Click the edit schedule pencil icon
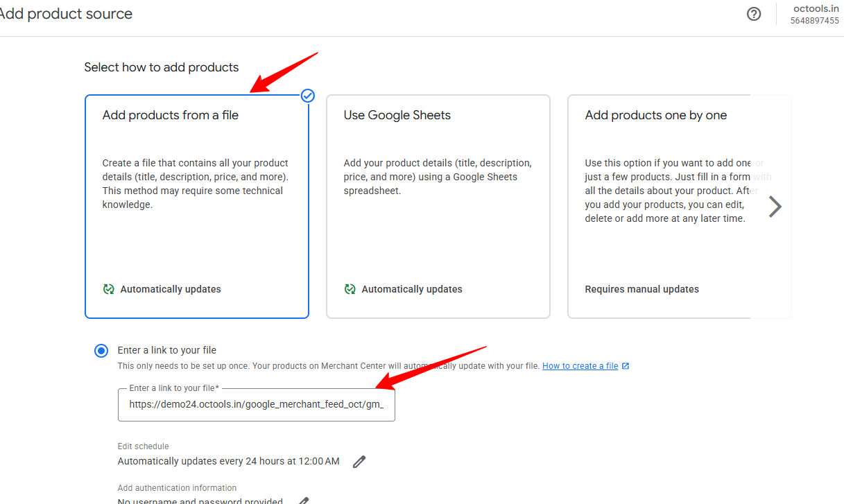844x504 pixels. click(x=359, y=462)
